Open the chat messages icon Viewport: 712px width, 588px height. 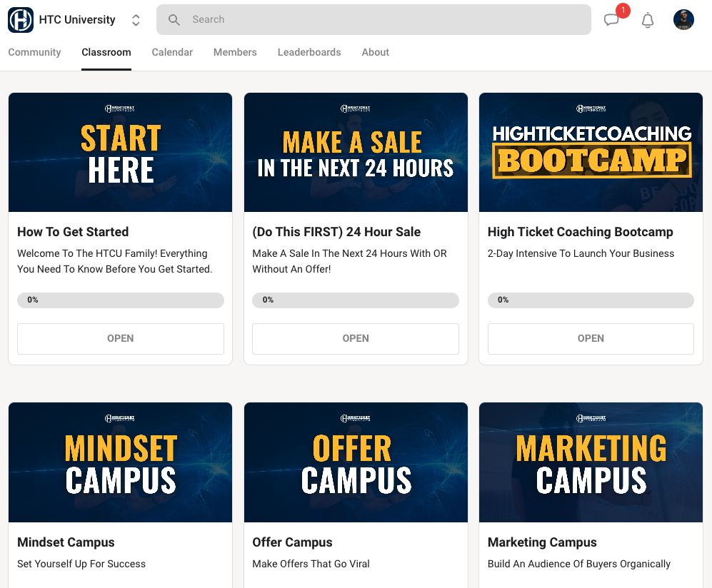(x=611, y=20)
